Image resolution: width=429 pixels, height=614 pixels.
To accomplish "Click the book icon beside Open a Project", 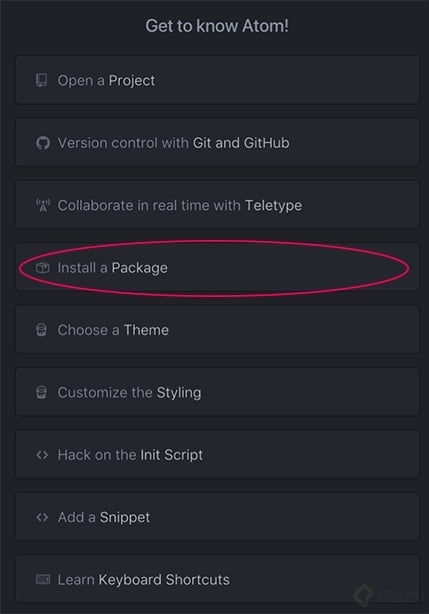I will point(41,80).
